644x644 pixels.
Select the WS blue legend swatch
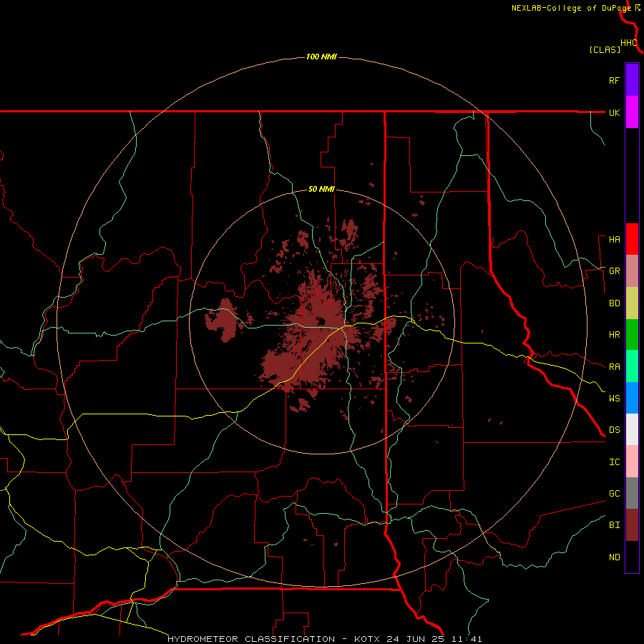[632, 398]
